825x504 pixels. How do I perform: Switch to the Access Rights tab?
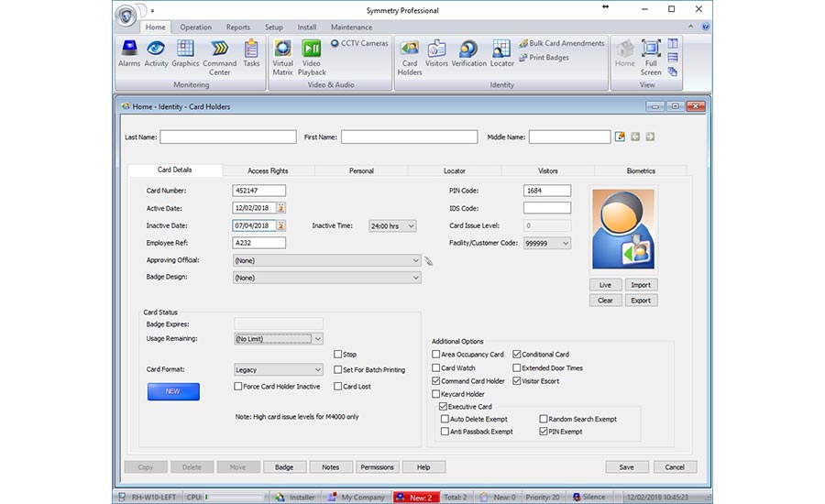point(268,170)
